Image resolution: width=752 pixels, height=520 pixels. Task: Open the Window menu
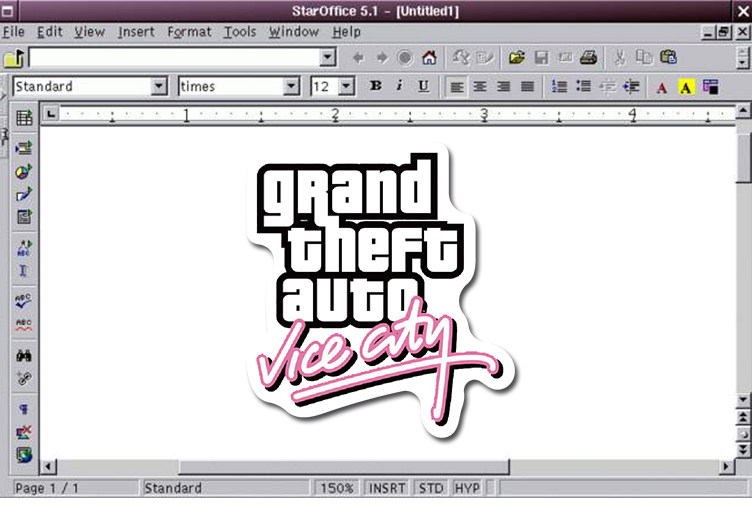294,32
